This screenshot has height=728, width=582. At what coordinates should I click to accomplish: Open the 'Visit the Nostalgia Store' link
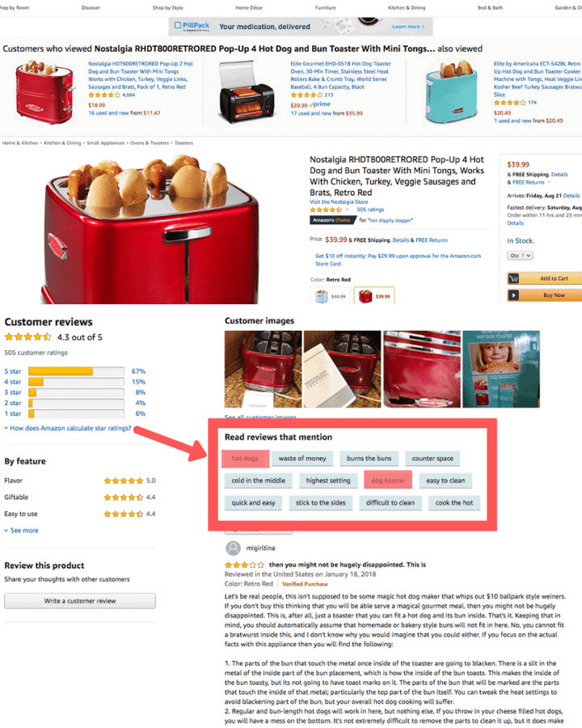[x=339, y=202]
